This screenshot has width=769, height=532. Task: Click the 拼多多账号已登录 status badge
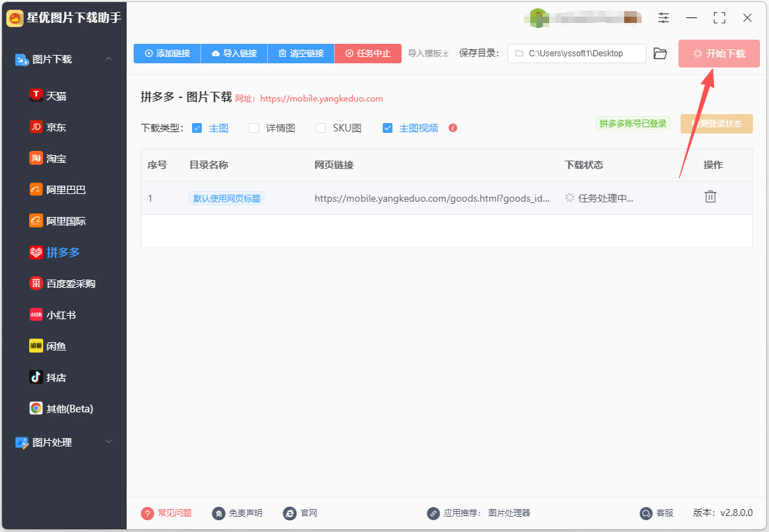[x=633, y=124]
